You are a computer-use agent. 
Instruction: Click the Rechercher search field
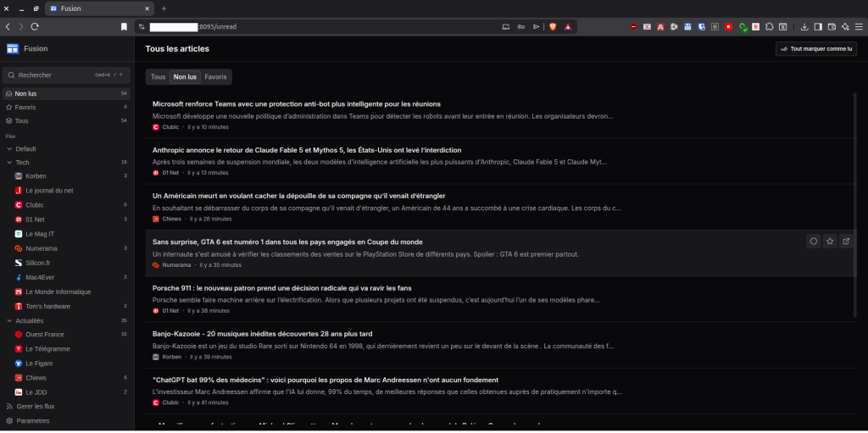point(66,75)
